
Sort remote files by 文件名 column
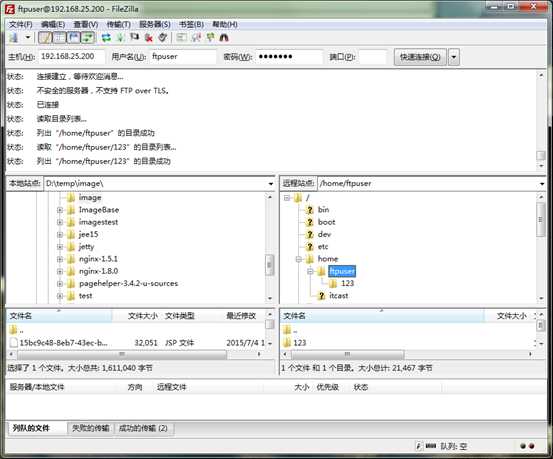382,316
